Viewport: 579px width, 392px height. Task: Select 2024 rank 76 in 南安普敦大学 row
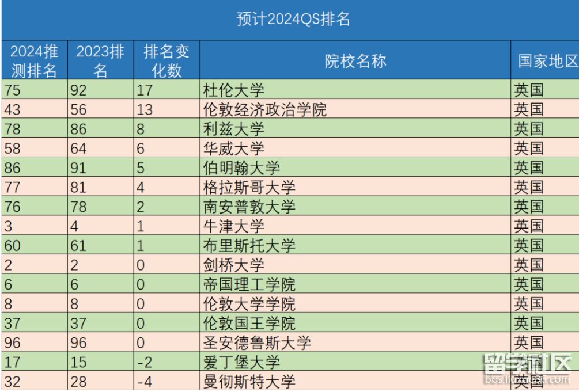pyautogui.click(x=12, y=207)
